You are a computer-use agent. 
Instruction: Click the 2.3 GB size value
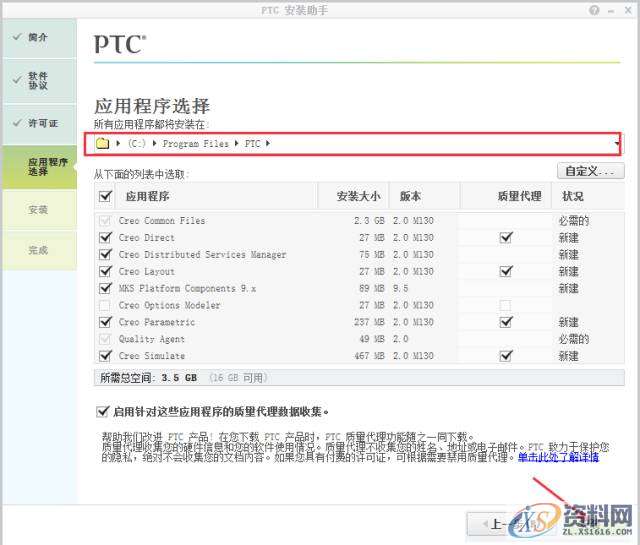click(x=369, y=221)
